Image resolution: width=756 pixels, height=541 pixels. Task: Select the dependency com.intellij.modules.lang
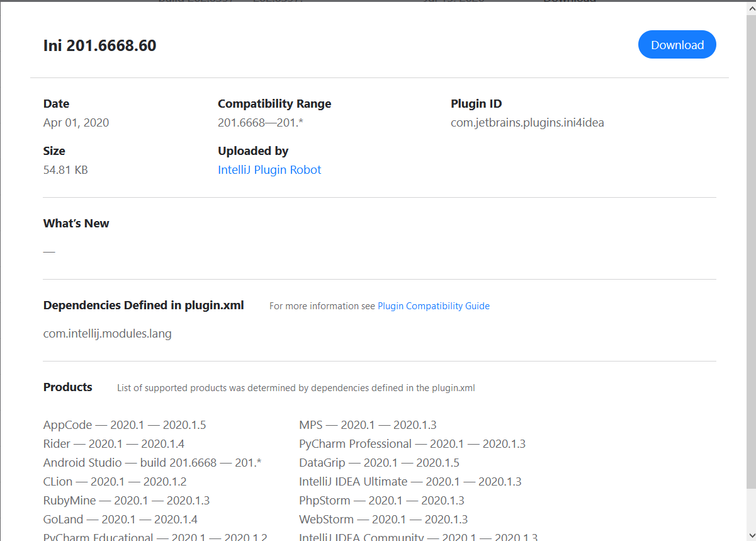pyautogui.click(x=107, y=334)
